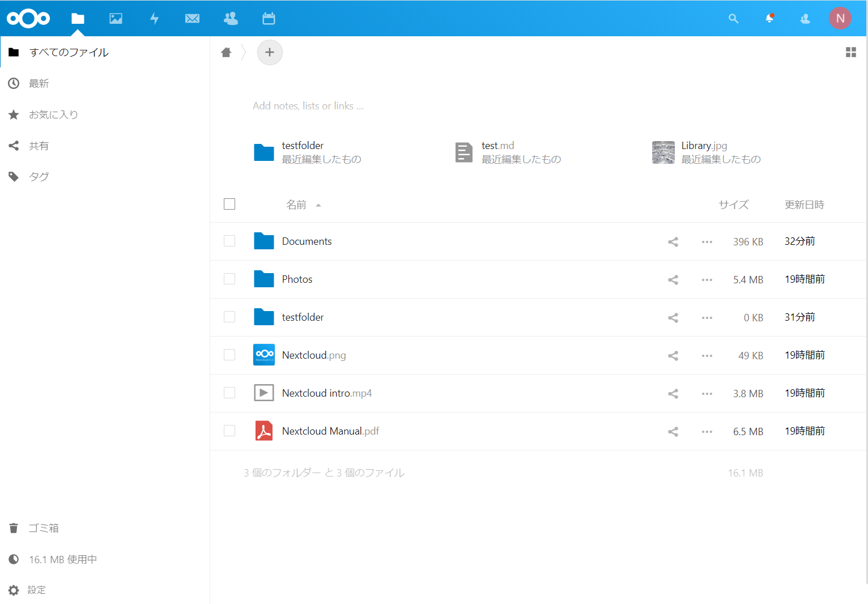Open more actions for testfolder row
This screenshot has height=604, width=868.
[x=707, y=318]
